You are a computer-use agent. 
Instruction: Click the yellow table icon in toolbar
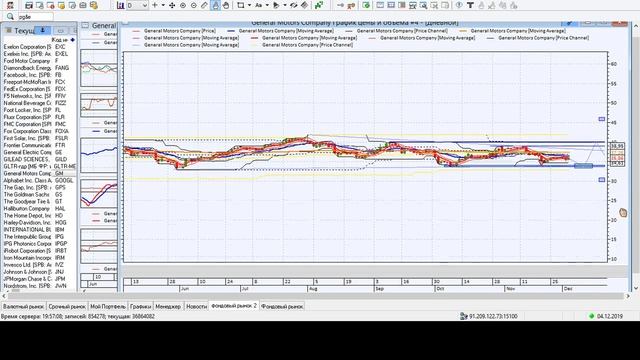pos(61,5)
